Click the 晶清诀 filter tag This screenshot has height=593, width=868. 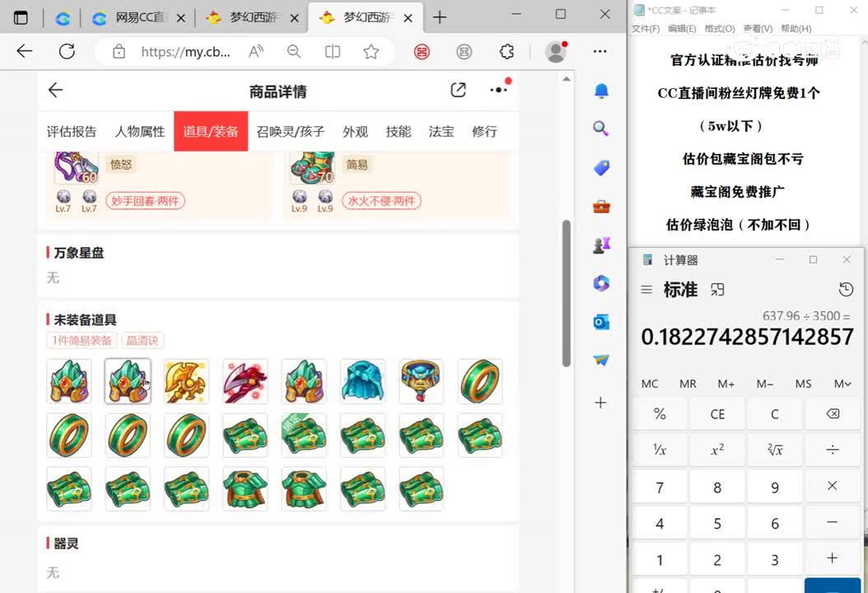[142, 340]
